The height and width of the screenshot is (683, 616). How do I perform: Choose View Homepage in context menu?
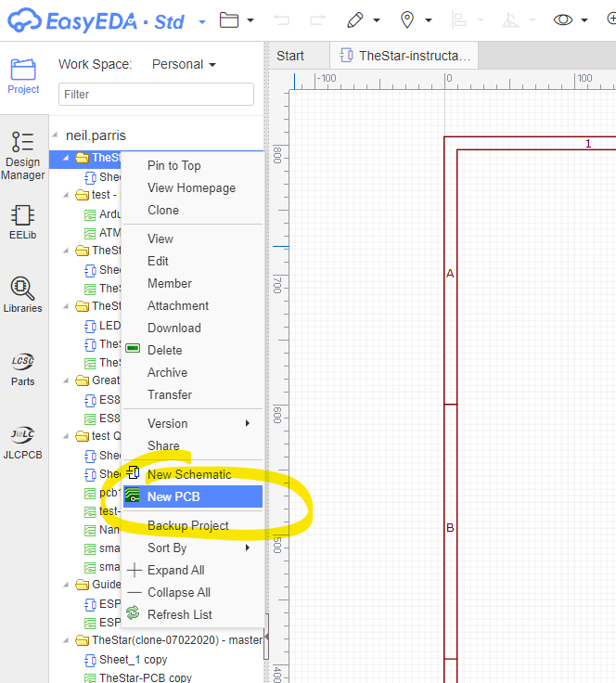[x=193, y=187]
